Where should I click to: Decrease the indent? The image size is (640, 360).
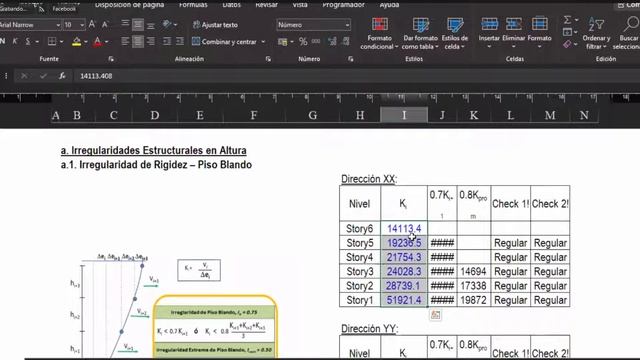point(167,41)
